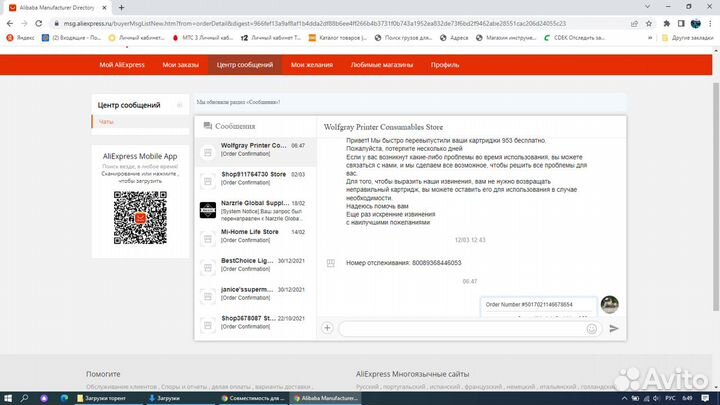720x405 pixels.
Task: Send message with paper plane icon
Action: [614, 328]
